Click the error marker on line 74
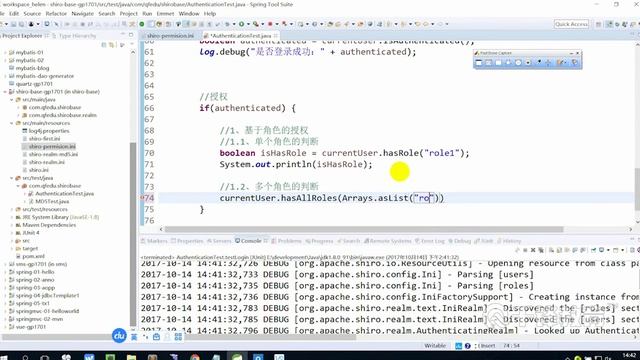The width and height of the screenshot is (640, 360). tap(142, 198)
